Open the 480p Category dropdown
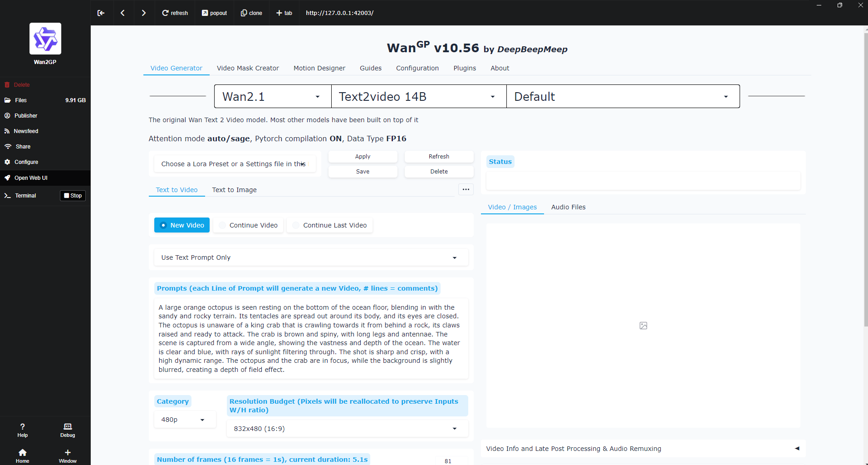868x465 pixels. (185, 420)
